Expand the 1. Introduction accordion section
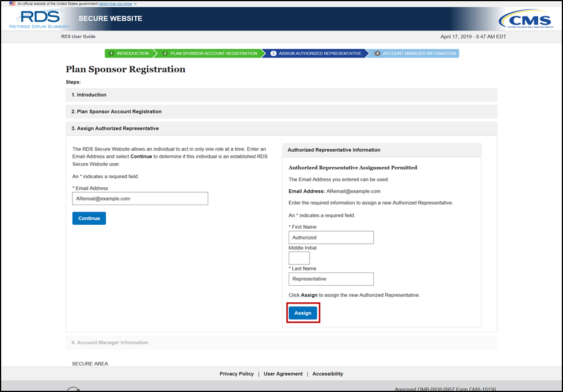 [x=89, y=95]
